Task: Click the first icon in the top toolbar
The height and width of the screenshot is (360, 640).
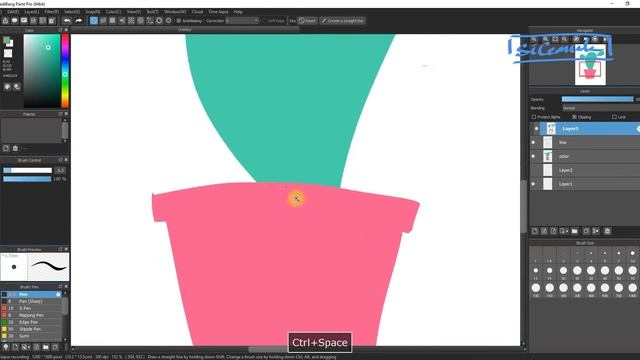Action: (5, 20)
